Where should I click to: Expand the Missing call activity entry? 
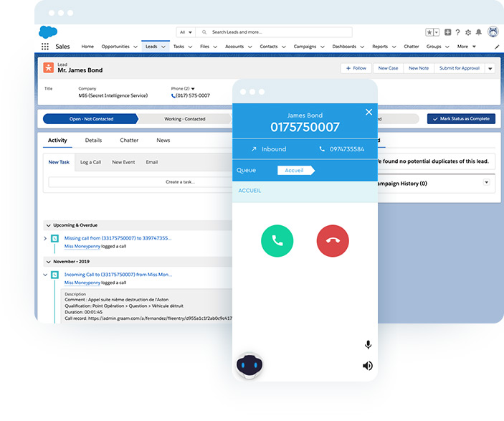(x=45, y=238)
